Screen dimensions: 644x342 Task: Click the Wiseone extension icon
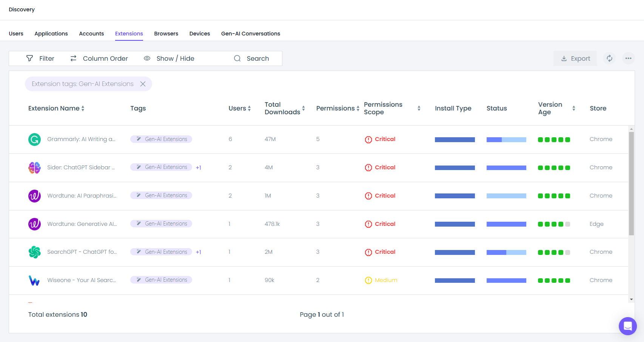coord(34,280)
